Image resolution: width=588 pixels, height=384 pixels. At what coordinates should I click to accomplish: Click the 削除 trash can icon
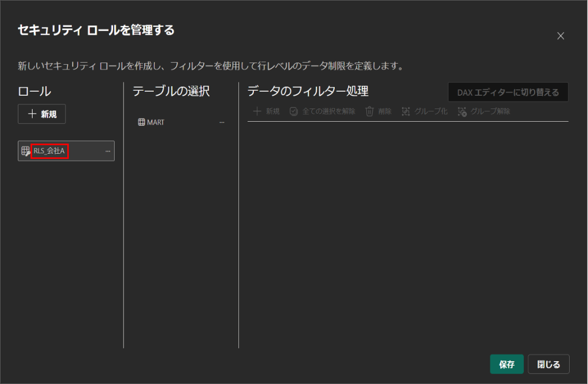coord(370,111)
